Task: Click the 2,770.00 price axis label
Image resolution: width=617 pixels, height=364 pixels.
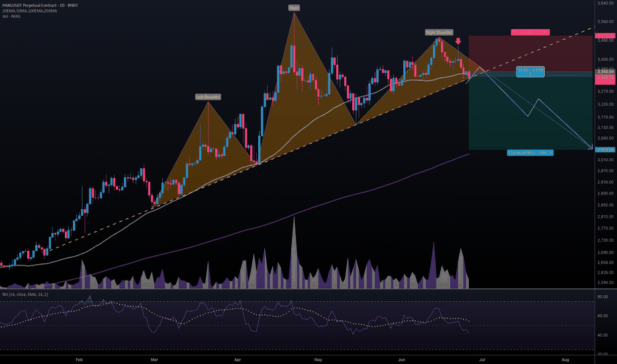Action: pos(605,228)
